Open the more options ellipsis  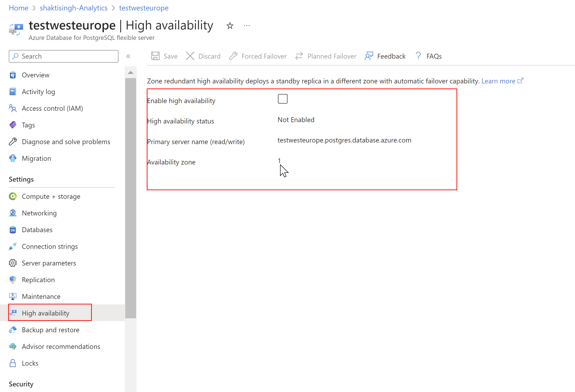click(247, 25)
